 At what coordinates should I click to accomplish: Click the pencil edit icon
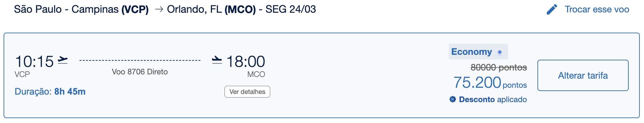pyautogui.click(x=552, y=9)
